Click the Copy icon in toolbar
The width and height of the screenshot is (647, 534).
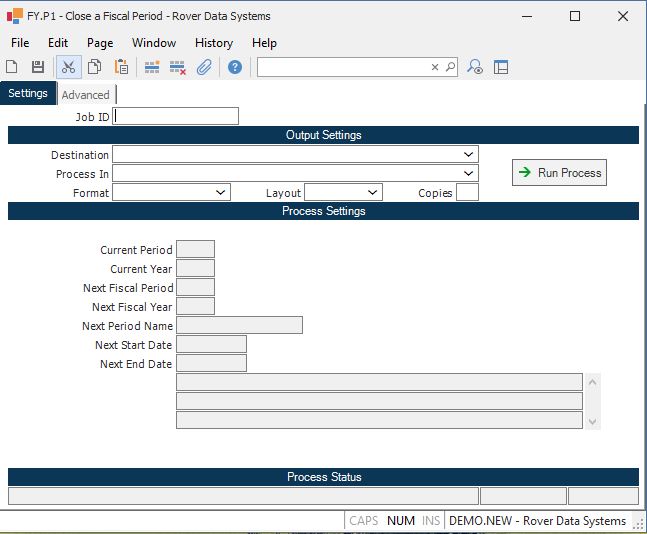pos(94,67)
